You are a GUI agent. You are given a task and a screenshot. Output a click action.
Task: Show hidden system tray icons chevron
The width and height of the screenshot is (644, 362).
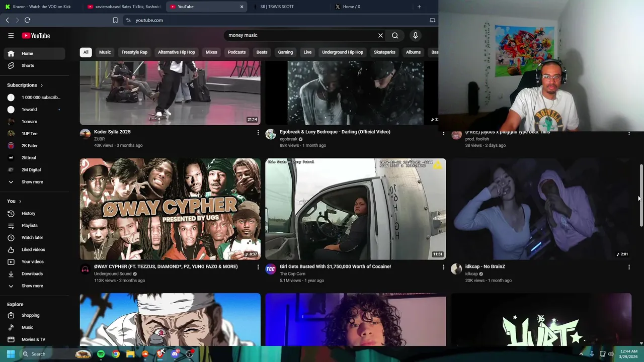click(581, 354)
